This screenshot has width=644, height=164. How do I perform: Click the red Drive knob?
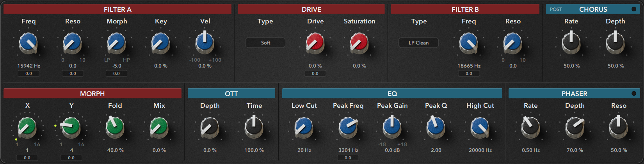315,43
